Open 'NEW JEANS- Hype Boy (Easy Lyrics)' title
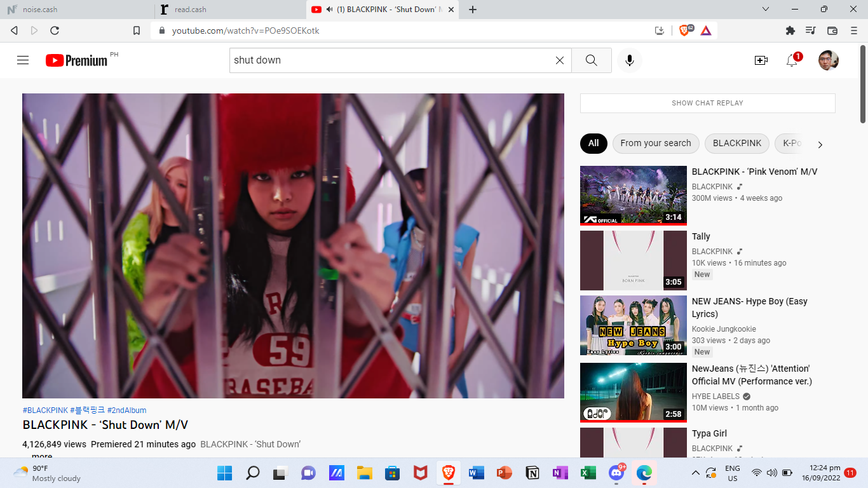Viewport: 868px width, 488px height. [x=750, y=308]
